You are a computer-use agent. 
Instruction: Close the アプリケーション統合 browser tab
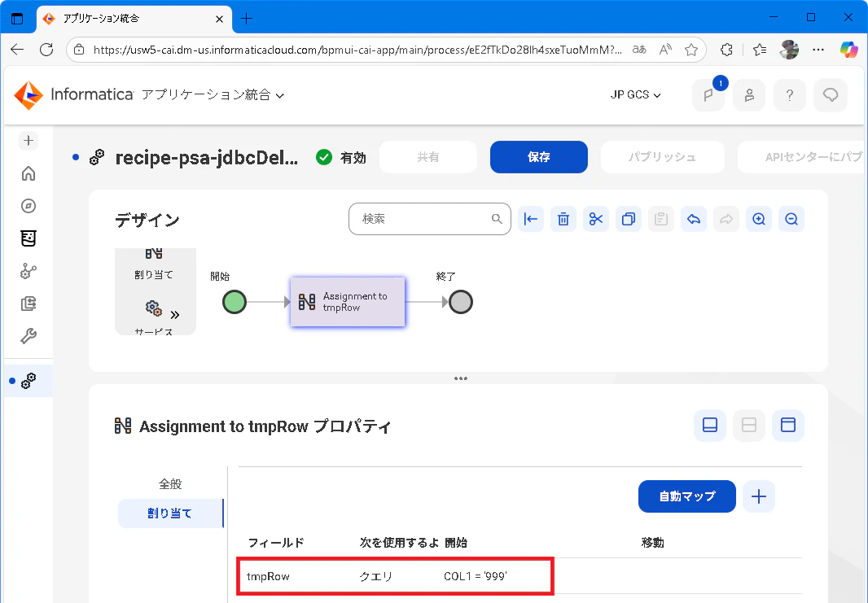(x=219, y=19)
